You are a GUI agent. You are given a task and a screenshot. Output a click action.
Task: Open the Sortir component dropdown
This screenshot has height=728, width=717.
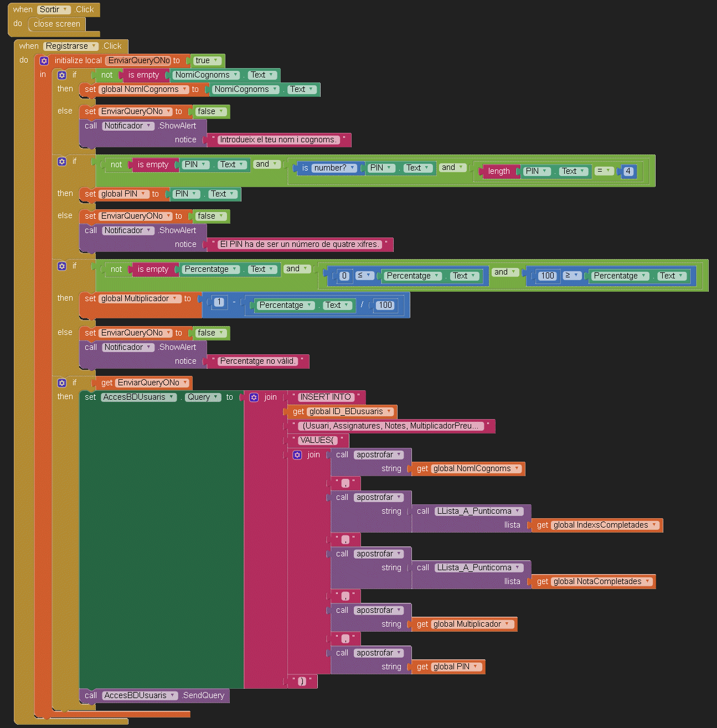click(x=54, y=10)
